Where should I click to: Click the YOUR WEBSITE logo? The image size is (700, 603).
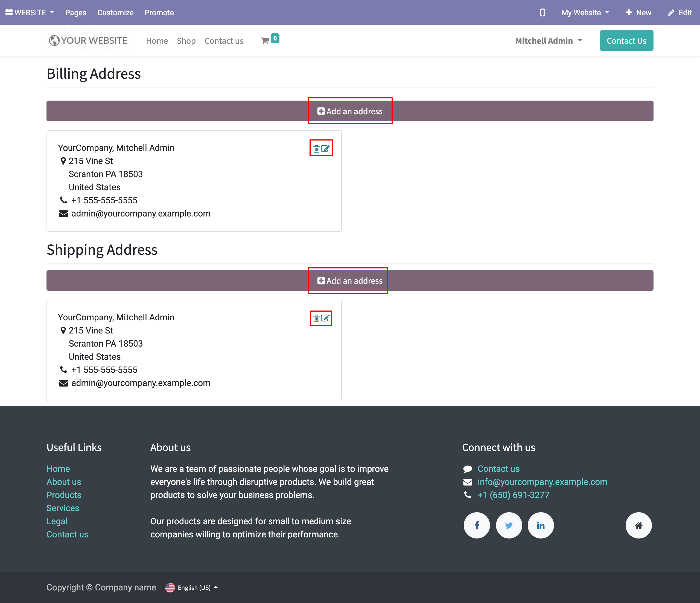click(88, 41)
